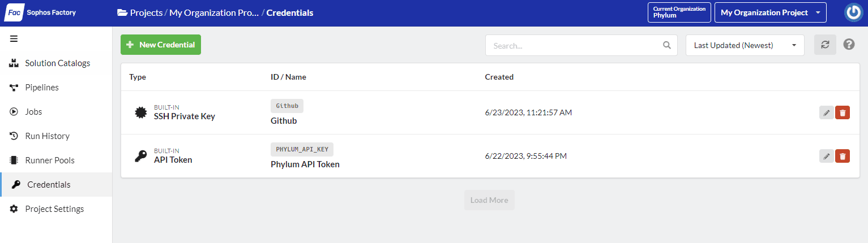
Task: Click the Solution Catalogs icon
Action: pyautogui.click(x=14, y=63)
